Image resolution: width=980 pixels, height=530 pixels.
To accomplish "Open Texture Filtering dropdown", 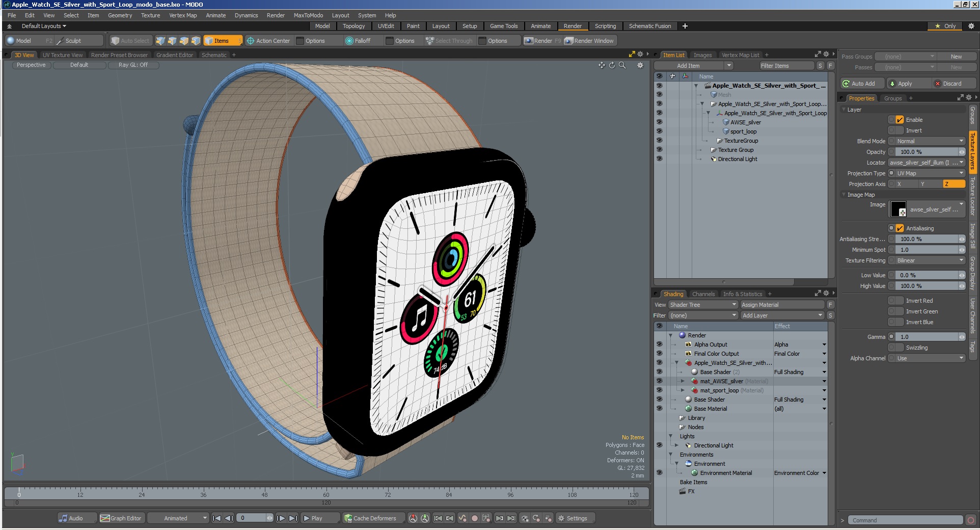I will point(930,260).
